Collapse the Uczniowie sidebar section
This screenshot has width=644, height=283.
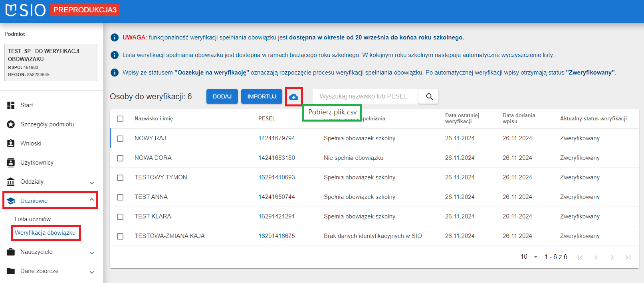(x=92, y=200)
